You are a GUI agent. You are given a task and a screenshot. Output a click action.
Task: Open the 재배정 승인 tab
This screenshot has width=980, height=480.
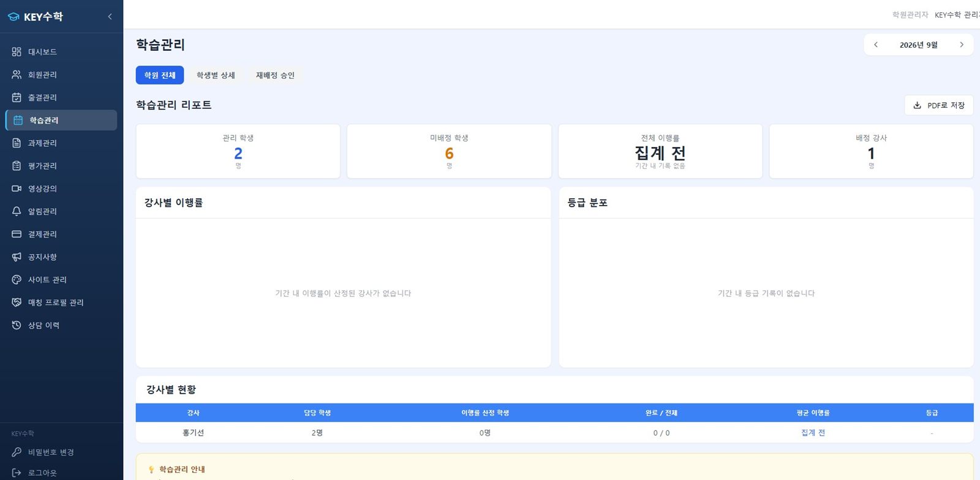275,75
